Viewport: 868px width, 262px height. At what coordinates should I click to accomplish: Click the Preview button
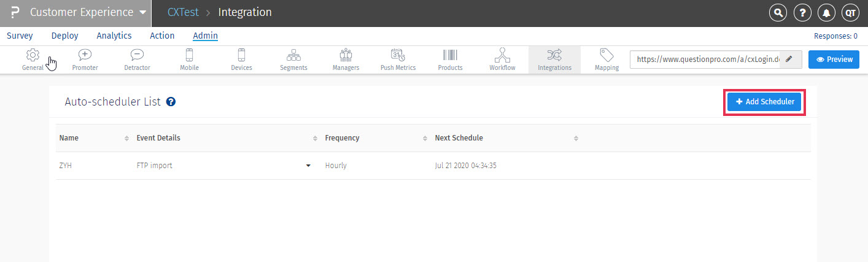point(834,60)
